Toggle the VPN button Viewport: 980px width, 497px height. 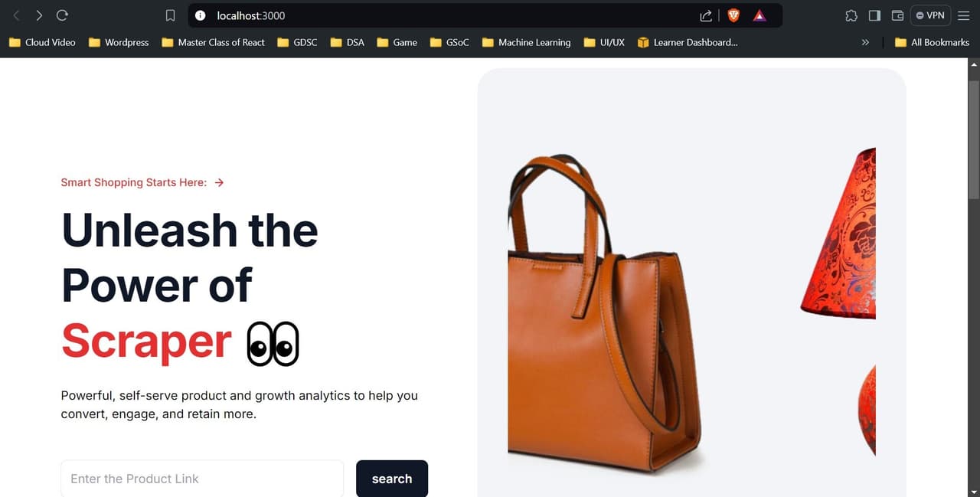930,15
